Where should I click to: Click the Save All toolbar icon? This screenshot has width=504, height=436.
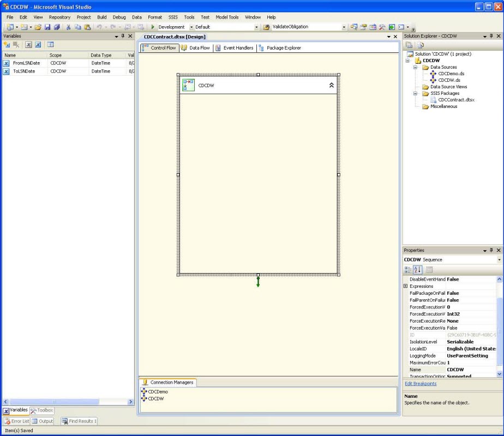click(56, 27)
